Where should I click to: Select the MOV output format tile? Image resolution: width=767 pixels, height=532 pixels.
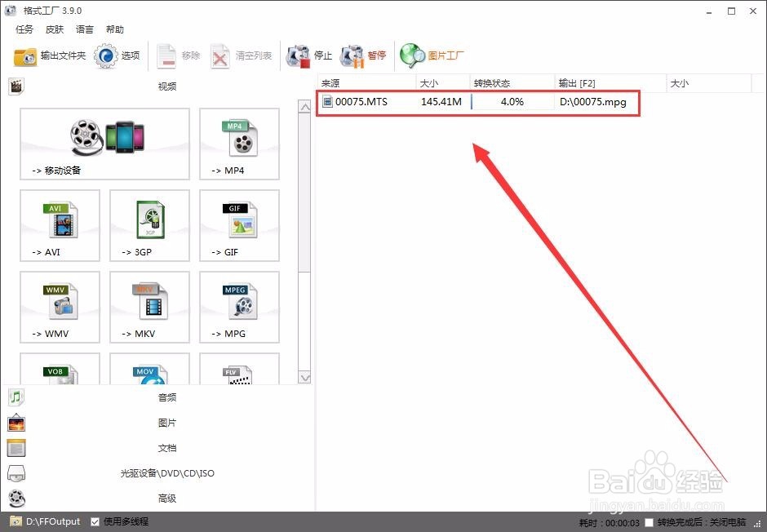pyautogui.click(x=149, y=369)
